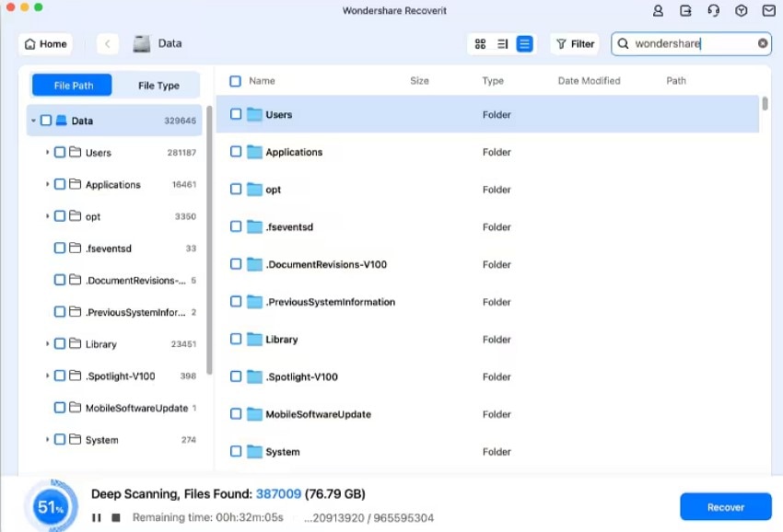The height and width of the screenshot is (532, 783).
Task: Pause the deep scan
Action: 97,518
